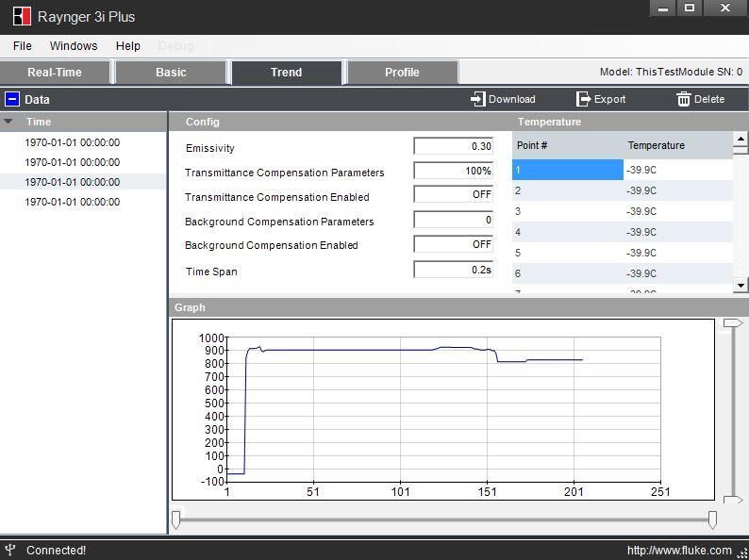
Task: Click the temperature table scroll up arrow
Action: coord(741,139)
